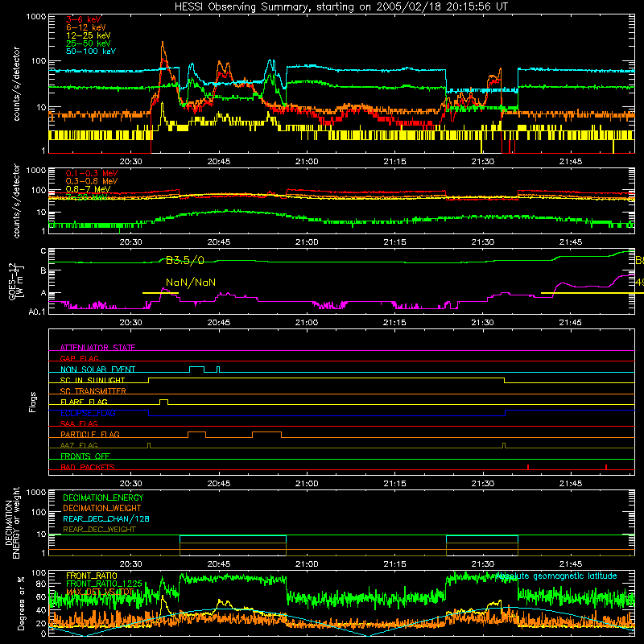Click the orange MAX_DET_VS_TOT legend label
The height and width of the screenshot is (644, 644).
tap(100, 592)
